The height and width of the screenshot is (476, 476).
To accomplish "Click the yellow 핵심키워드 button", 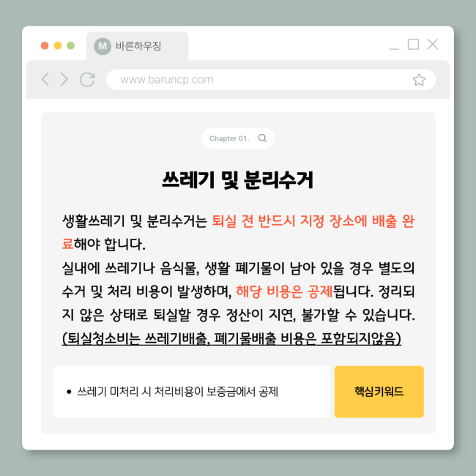I will pos(379,392).
